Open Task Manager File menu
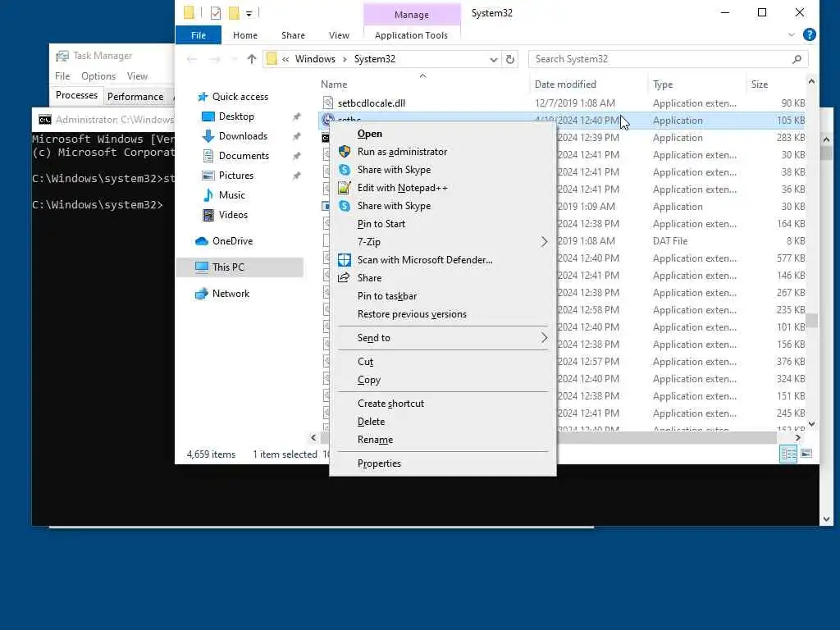 tap(62, 76)
